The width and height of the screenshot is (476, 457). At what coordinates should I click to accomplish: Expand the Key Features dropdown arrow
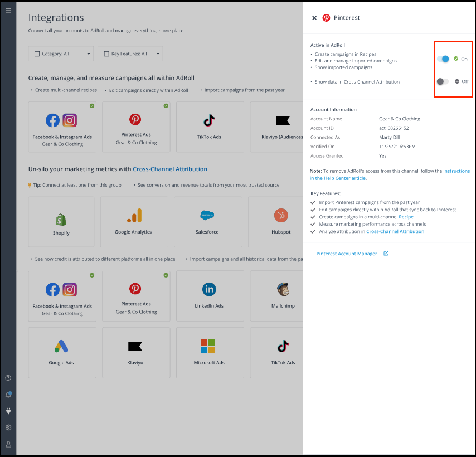pyautogui.click(x=158, y=54)
